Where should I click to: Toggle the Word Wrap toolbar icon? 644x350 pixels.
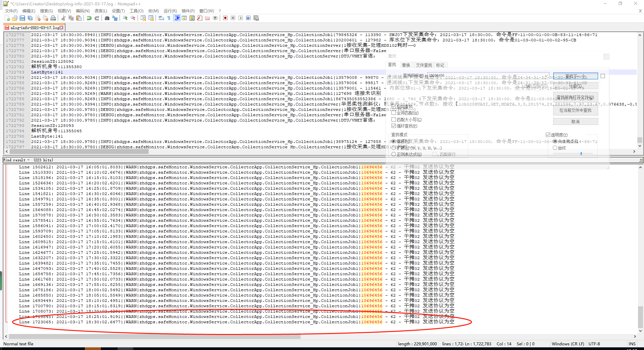point(161,18)
